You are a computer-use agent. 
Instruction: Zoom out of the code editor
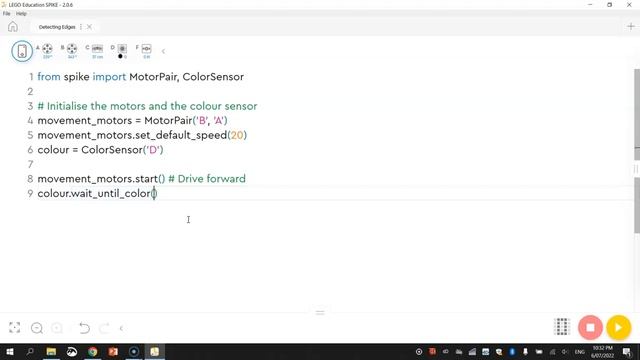37,328
